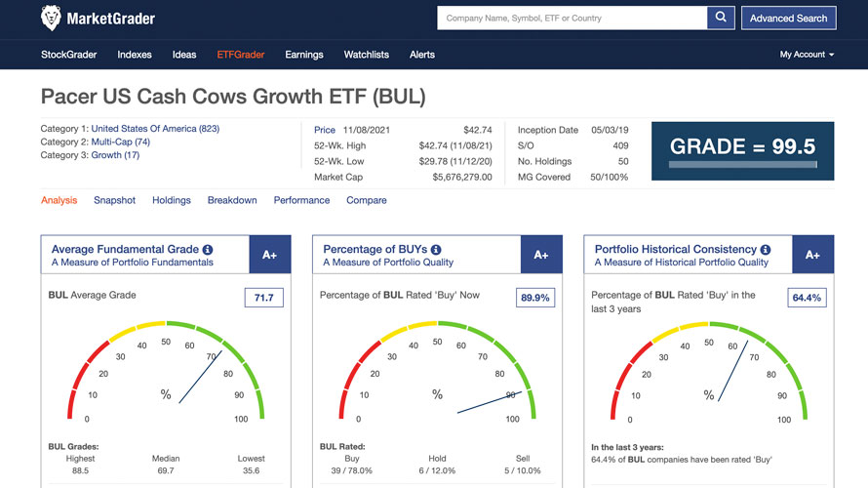This screenshot has width=868, height=488.
Task: Click the company name search field
Action: [x=572, y=18]
